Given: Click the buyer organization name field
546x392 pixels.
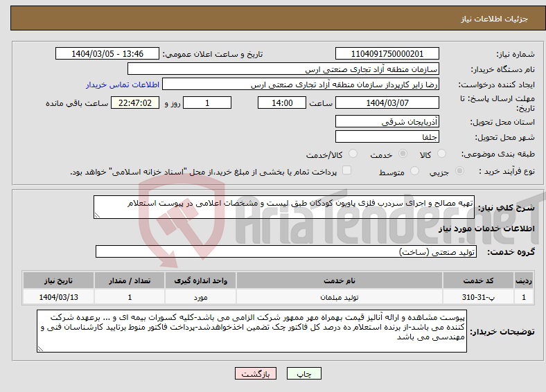Looking at the screenshot, I should click(283, 69).
